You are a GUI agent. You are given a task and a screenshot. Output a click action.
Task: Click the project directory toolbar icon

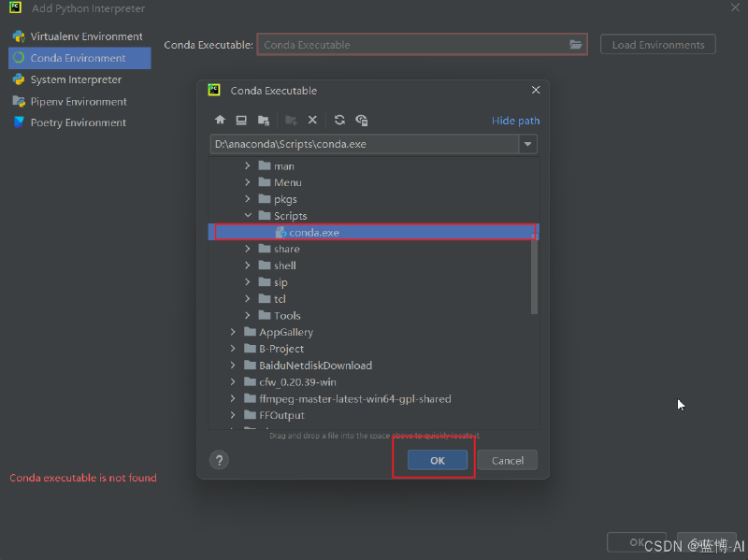(x=264, y=120)
